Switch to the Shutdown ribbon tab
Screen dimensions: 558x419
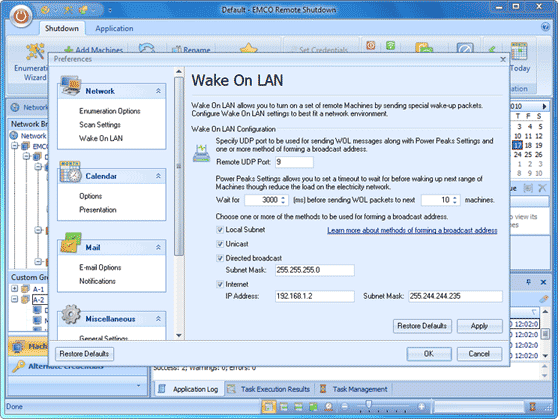tap(62, 28)
